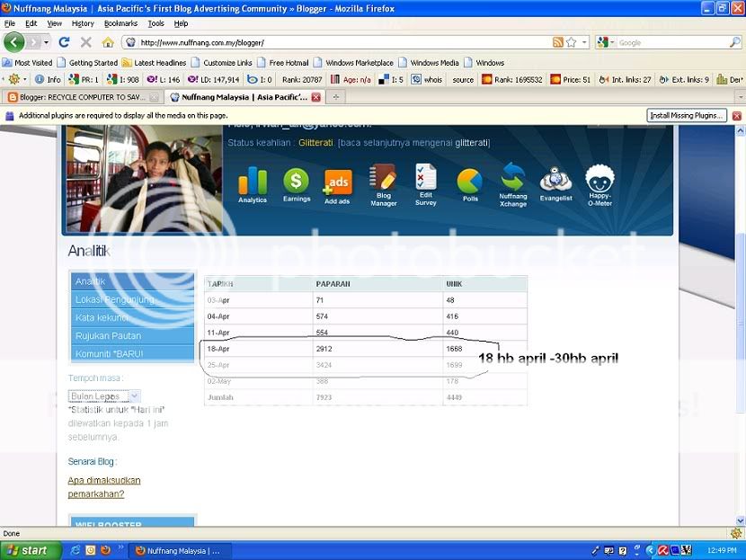Go to the Home page icon

tap(108, 42)
